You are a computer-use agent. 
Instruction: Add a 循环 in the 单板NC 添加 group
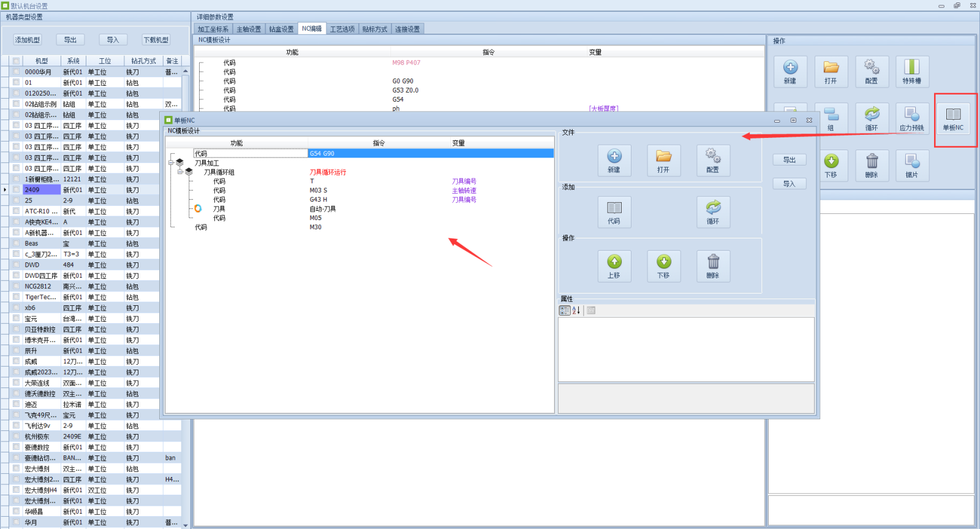coord(713,212)
